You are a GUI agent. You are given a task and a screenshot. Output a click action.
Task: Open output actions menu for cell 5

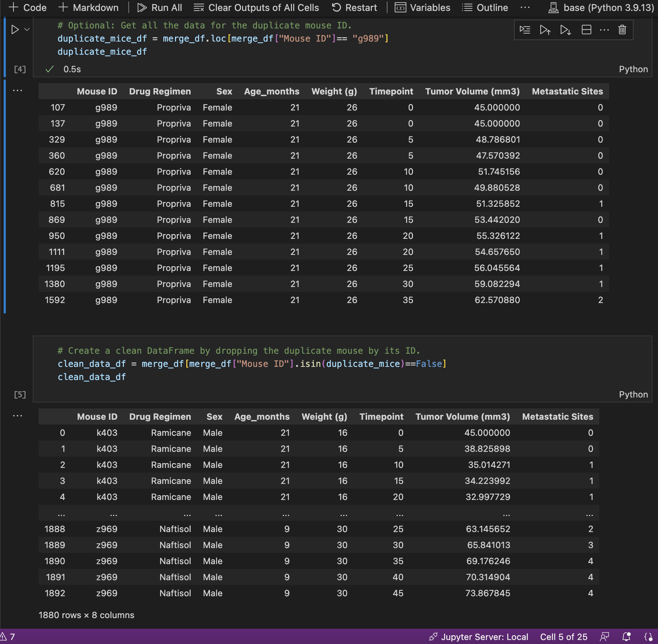(17, 416)
